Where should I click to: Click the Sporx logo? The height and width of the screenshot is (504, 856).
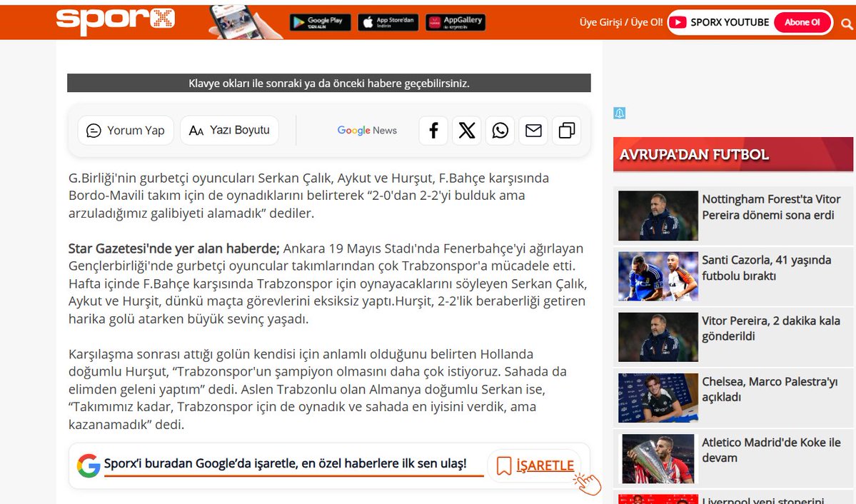tap(115, 21)
